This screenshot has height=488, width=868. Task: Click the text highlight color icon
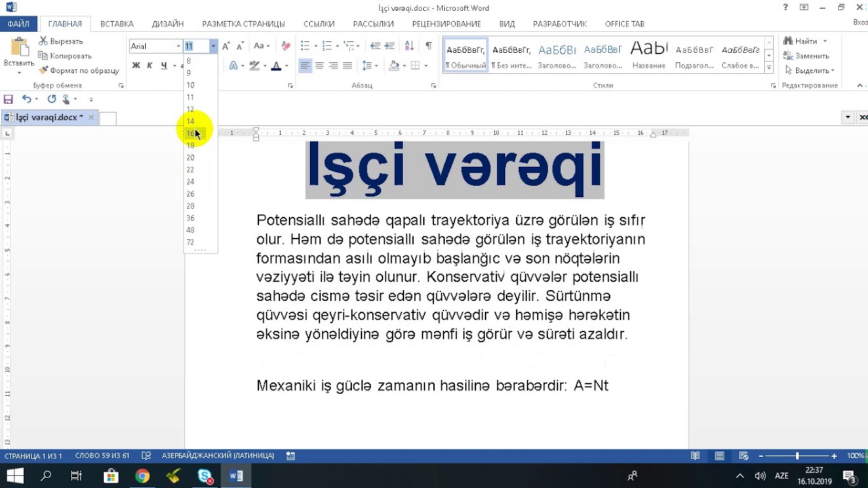click(x=256, y=66)
